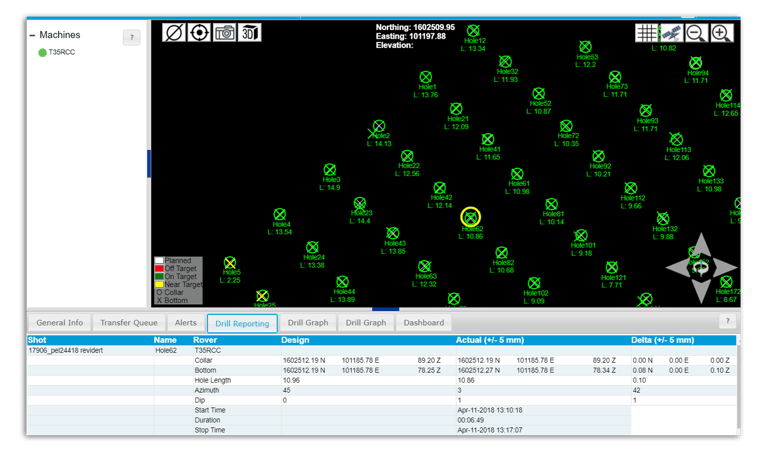Select the Hole94 marker
This screenshot has width=768, height=452.
pos(696,63)
